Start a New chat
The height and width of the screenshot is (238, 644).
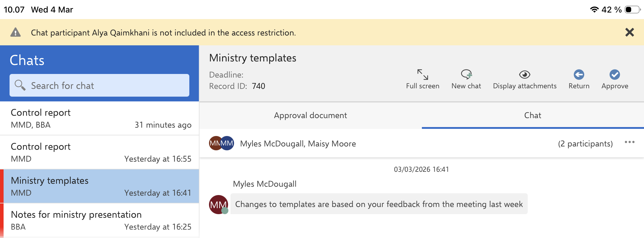pyautogui.click(x=466, y=80)
